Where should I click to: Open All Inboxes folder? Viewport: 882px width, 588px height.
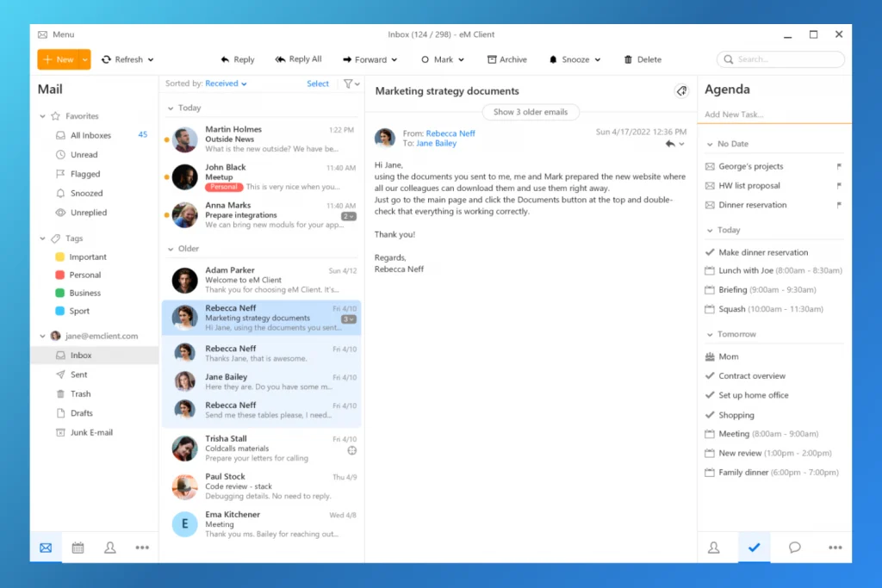pyautogui.click(x=90, y=135)
